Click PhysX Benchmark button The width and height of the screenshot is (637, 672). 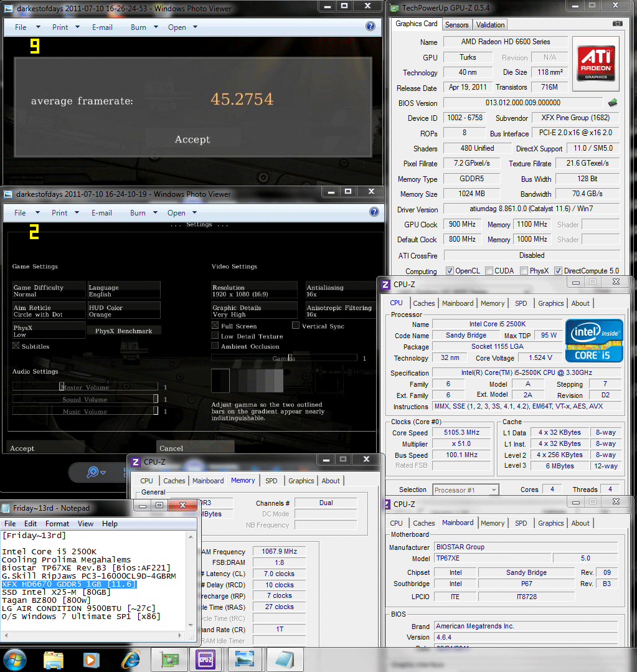pos(124,331)
